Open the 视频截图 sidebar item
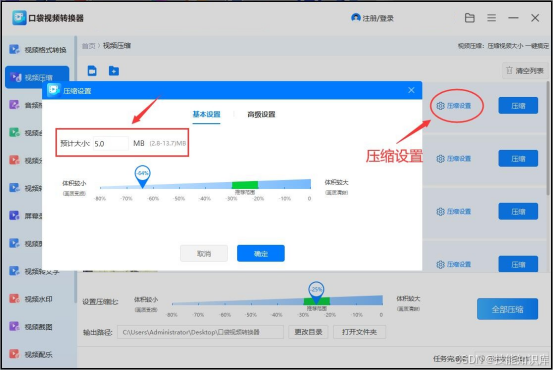 pyautogui.click(x=31, y=327)
